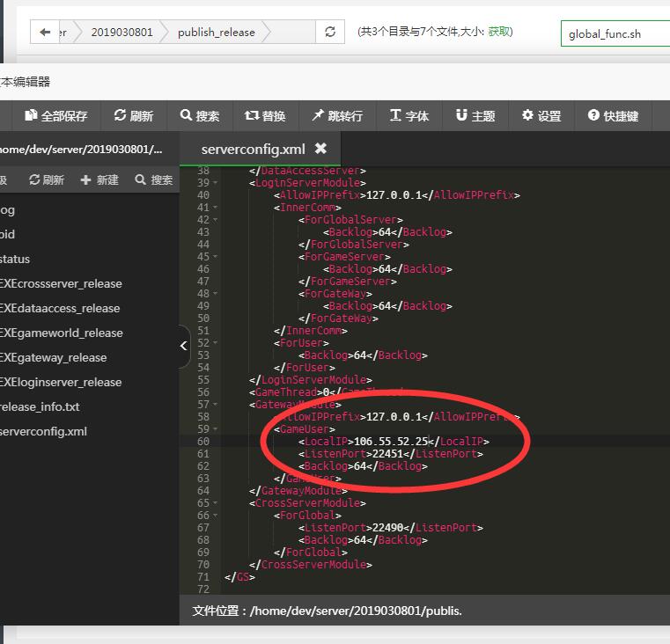Image resolution: width=670 pixels, height=644 pixels.
Task: Open the Replace tool
Action: coord(265,115)
